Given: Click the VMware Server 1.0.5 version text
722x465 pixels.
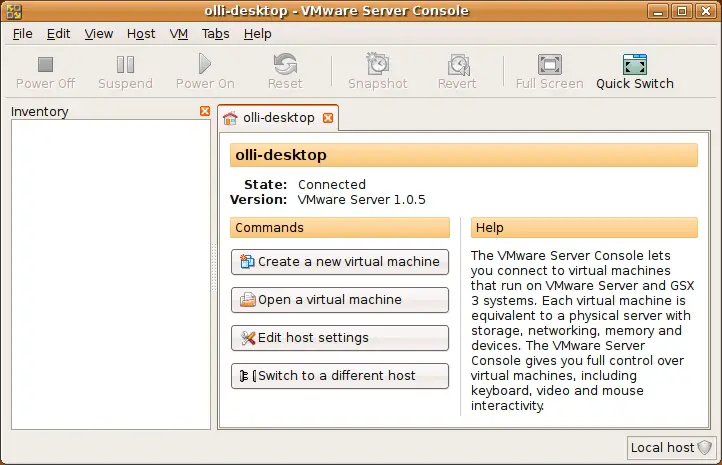Looking at the screenshot, I should (x=361, y=200).
